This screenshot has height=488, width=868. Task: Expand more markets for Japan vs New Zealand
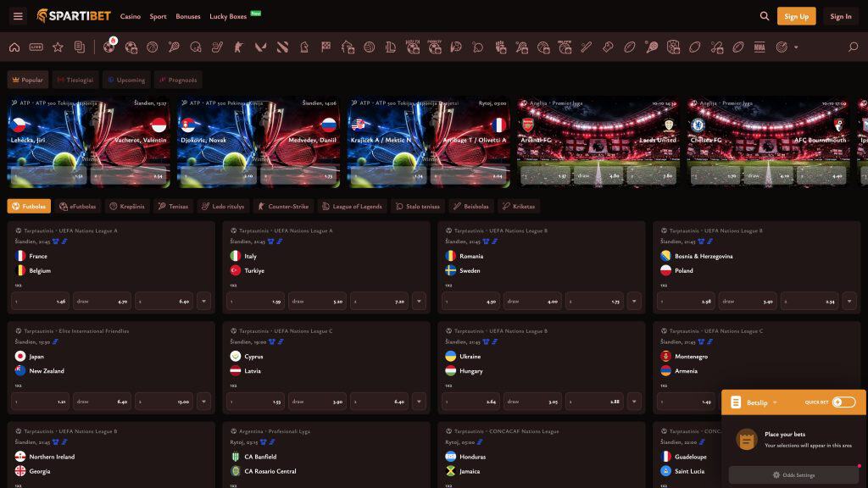(x=203, y=402)
